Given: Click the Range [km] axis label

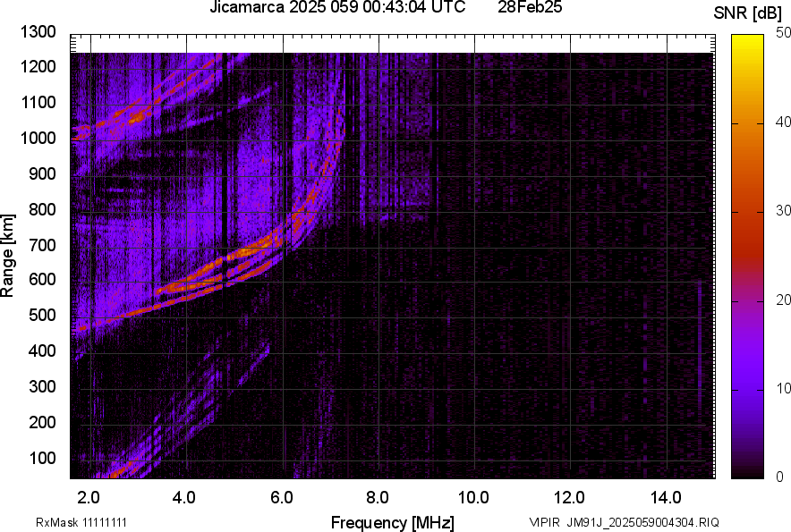Looking at the screenshot, I should (9, 255).
